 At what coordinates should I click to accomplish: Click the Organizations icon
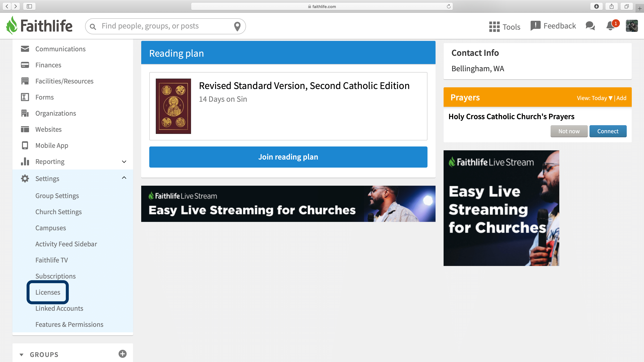coord(25,113)
